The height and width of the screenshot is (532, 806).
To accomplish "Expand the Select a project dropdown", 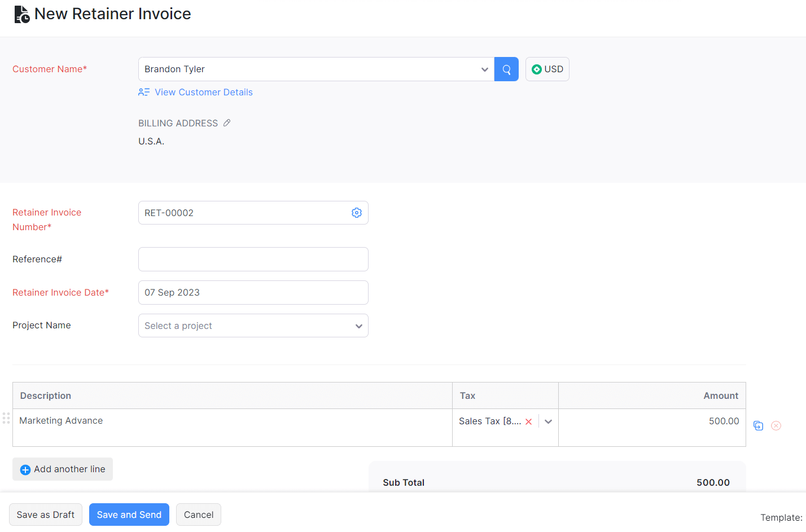I will point(358,326).
